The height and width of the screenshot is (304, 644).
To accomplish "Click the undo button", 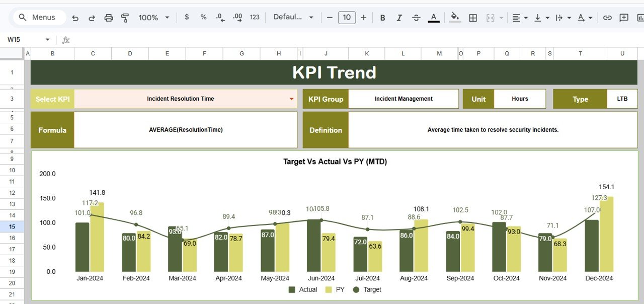I will (x=75, y=17).
